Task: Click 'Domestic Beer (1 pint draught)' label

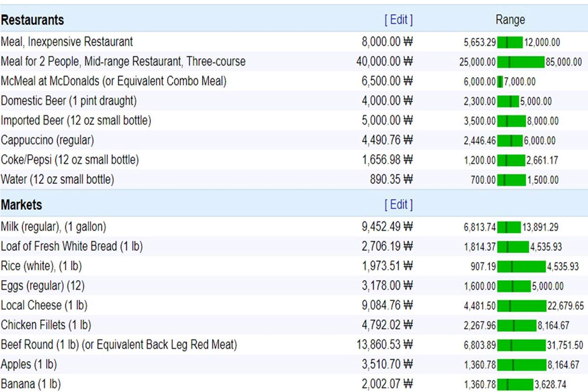Action: click(x=69, y=101)
